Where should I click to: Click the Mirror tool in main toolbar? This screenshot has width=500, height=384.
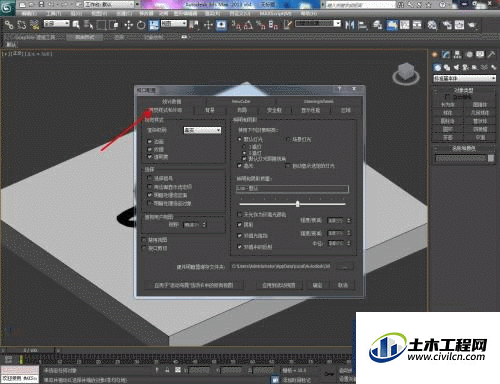(349, 25)
